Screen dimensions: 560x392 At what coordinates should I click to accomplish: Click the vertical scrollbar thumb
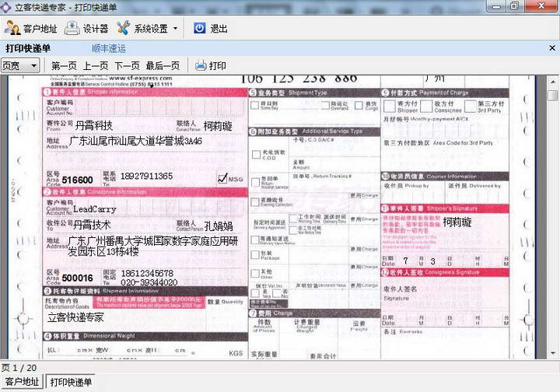click(553, 96)
